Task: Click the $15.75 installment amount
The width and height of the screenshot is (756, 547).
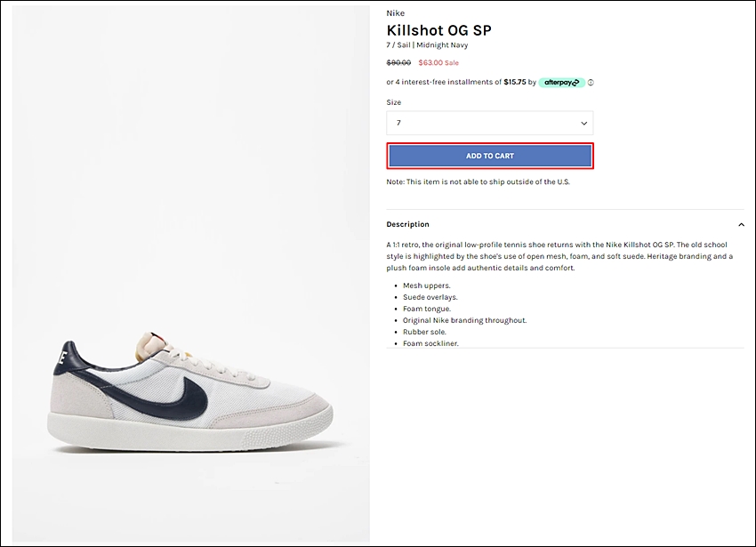Action: click(515, 82)
